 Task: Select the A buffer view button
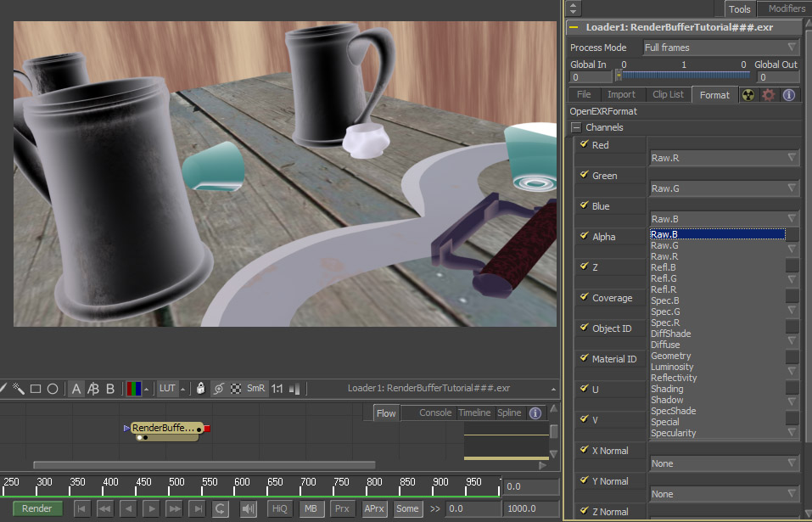pyautogui.click(x=76, y=389)
